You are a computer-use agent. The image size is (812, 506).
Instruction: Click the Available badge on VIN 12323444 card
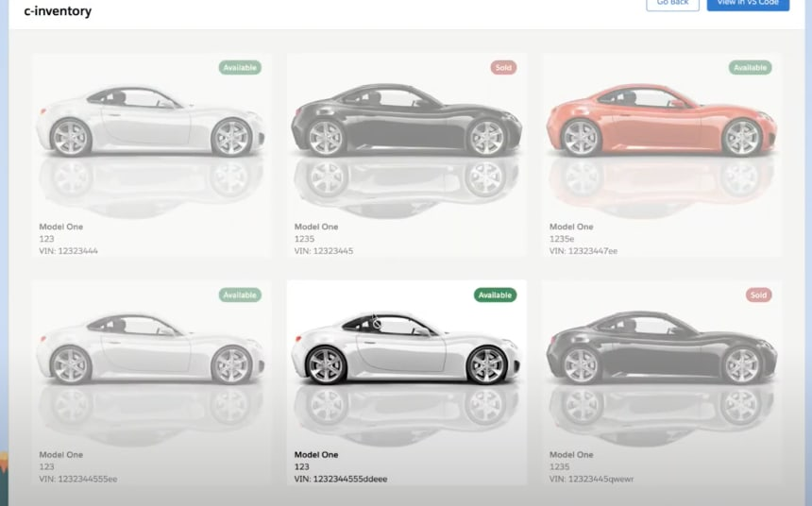click(x=240, y=67)
